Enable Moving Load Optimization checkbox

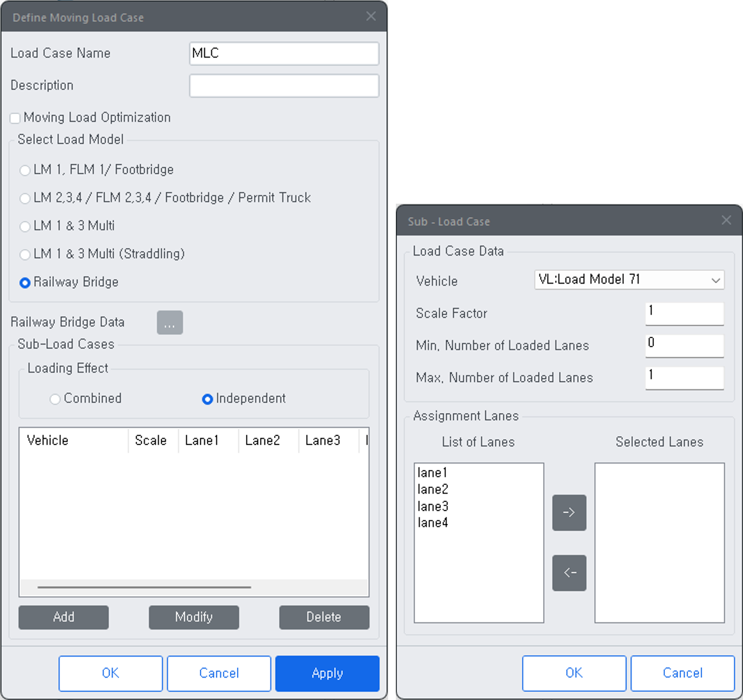tap(15, 118)
